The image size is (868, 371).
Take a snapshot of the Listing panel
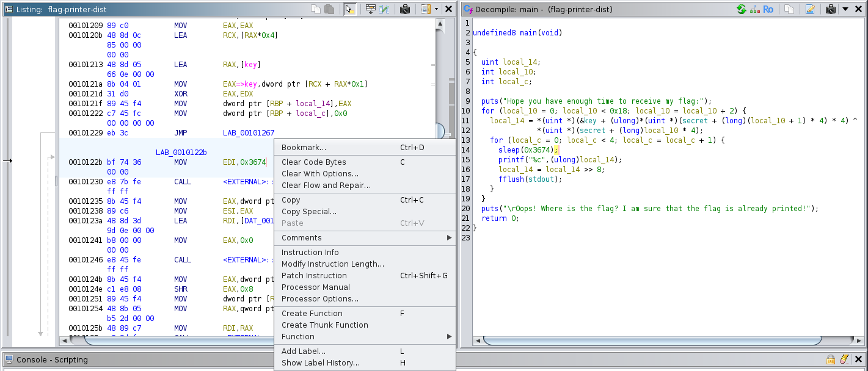[404, 9]
